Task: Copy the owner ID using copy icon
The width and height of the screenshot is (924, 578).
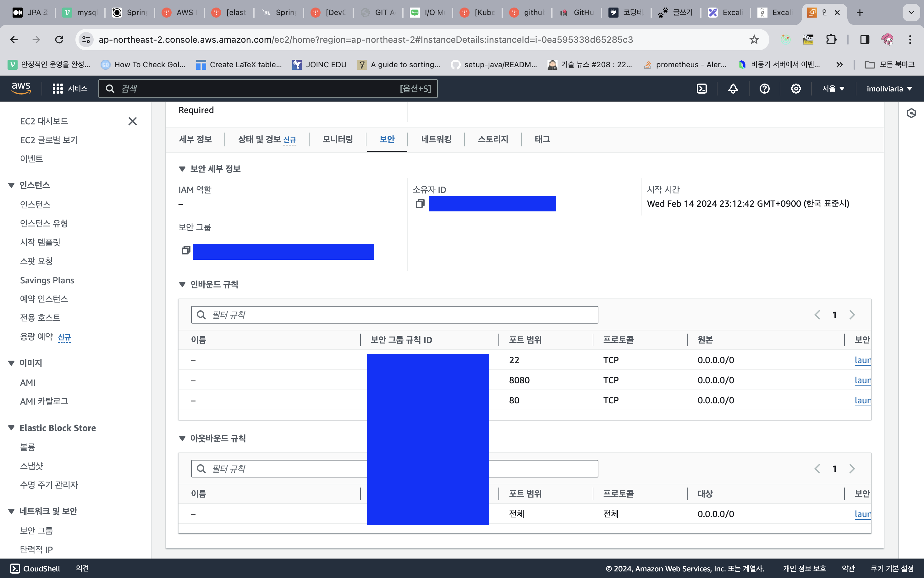Action: click(x=420, y=204)
